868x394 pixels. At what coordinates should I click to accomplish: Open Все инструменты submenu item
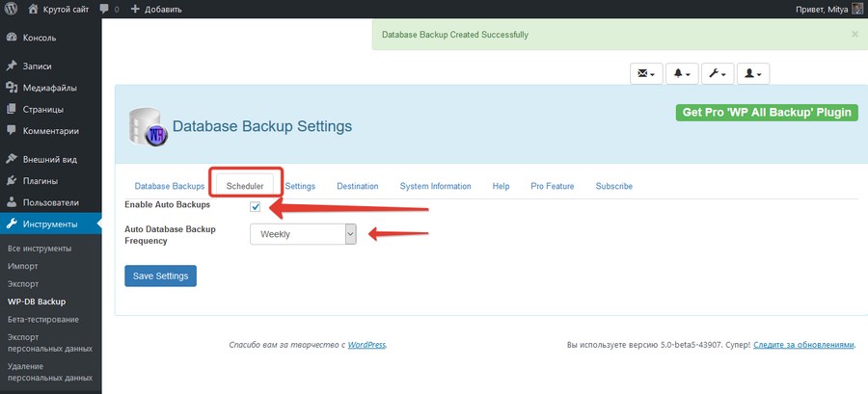point(40,249)
